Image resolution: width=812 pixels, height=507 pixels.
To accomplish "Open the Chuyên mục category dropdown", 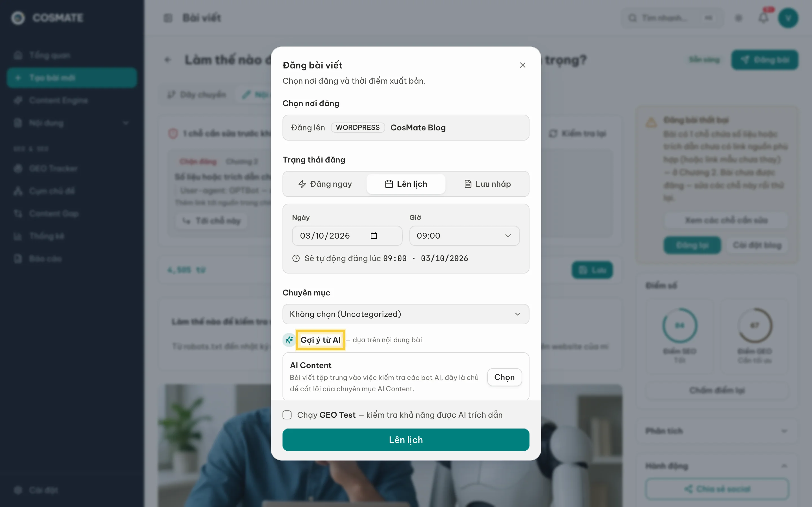I will coord(406,314).
